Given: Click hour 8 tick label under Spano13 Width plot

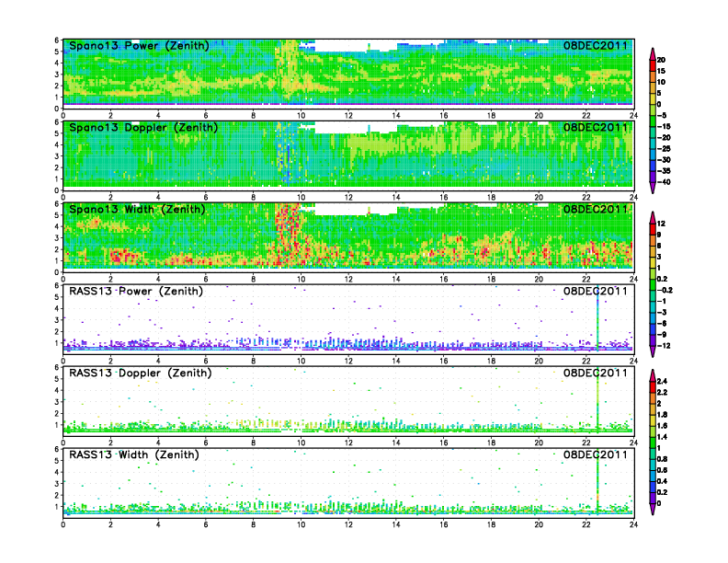Looking at the screenshot, I should [254, 279].
